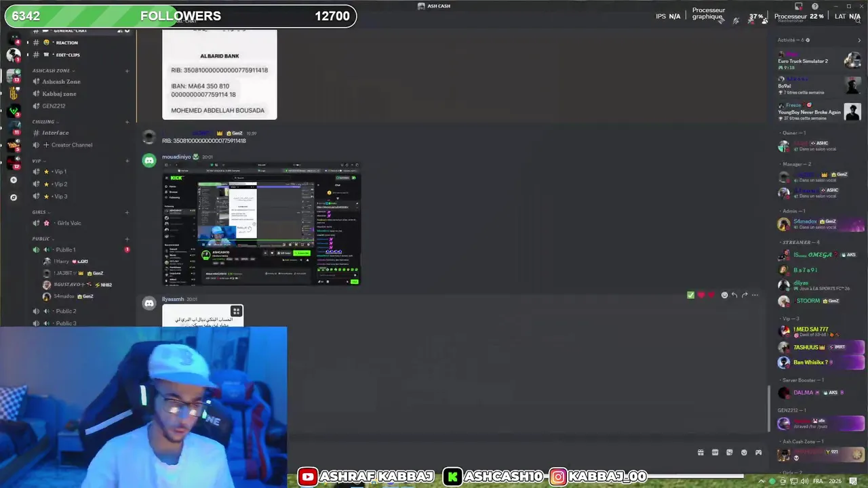Open 7ASHUUS member profile
The height and width of the screenshot is (488, 868).
coord(821,347)
